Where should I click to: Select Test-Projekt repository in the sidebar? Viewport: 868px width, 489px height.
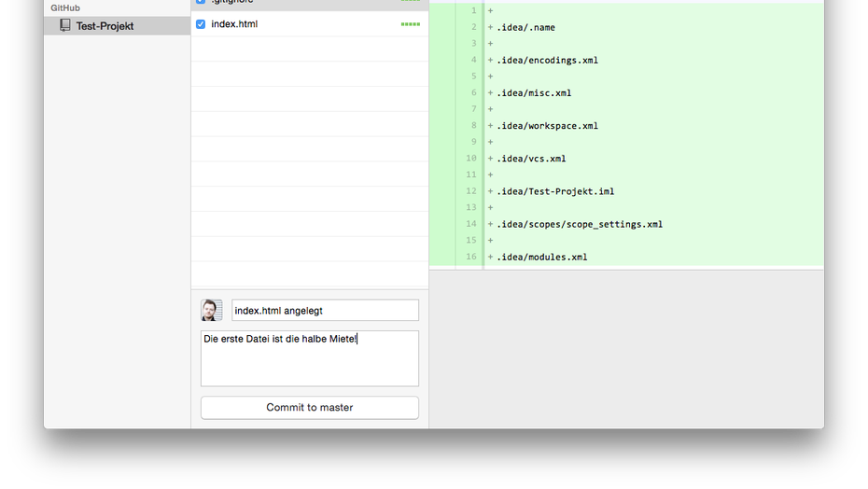(105, 26)
